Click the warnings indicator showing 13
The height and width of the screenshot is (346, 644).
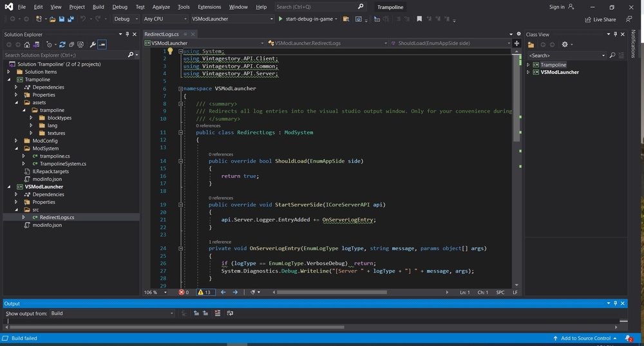205,293
